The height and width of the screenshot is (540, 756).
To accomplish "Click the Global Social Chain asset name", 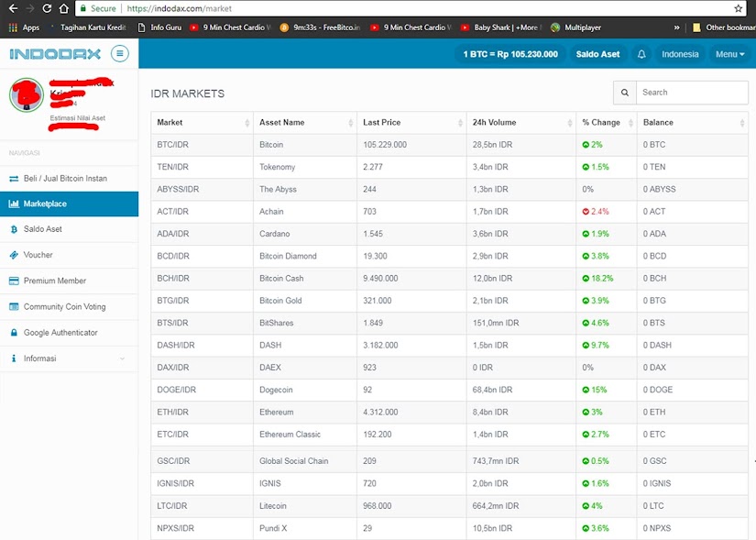I will pos(293,461).
